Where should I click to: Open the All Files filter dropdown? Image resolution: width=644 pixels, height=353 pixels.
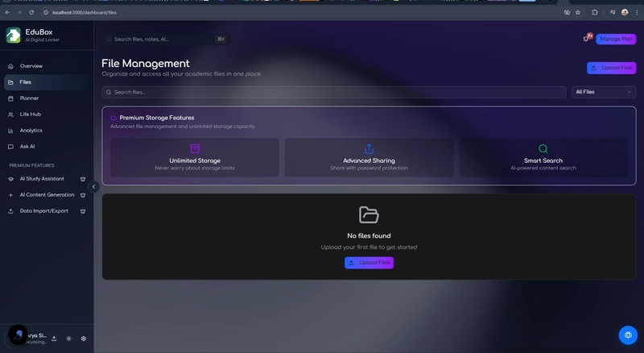pyautogui.click(x=603, y=92)
